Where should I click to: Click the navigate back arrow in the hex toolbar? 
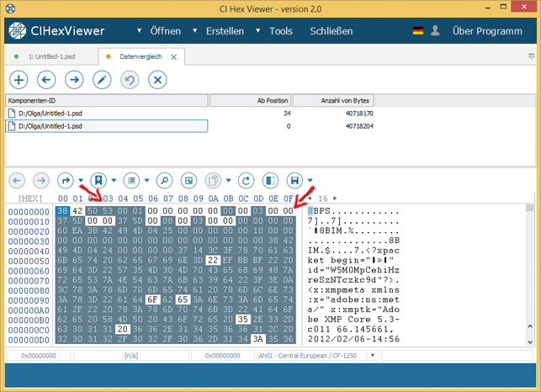pos(17,180)
